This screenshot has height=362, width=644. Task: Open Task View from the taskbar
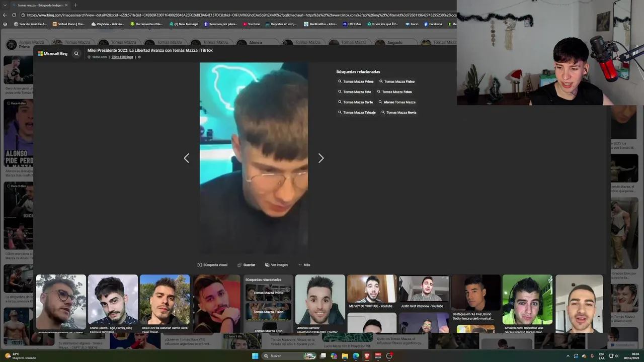(x=323, y=356)
